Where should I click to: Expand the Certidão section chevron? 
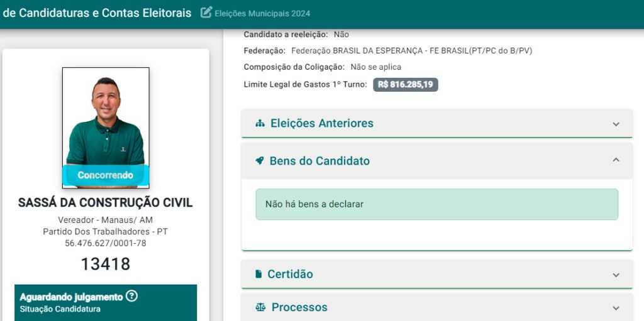[x=616, y=275]
